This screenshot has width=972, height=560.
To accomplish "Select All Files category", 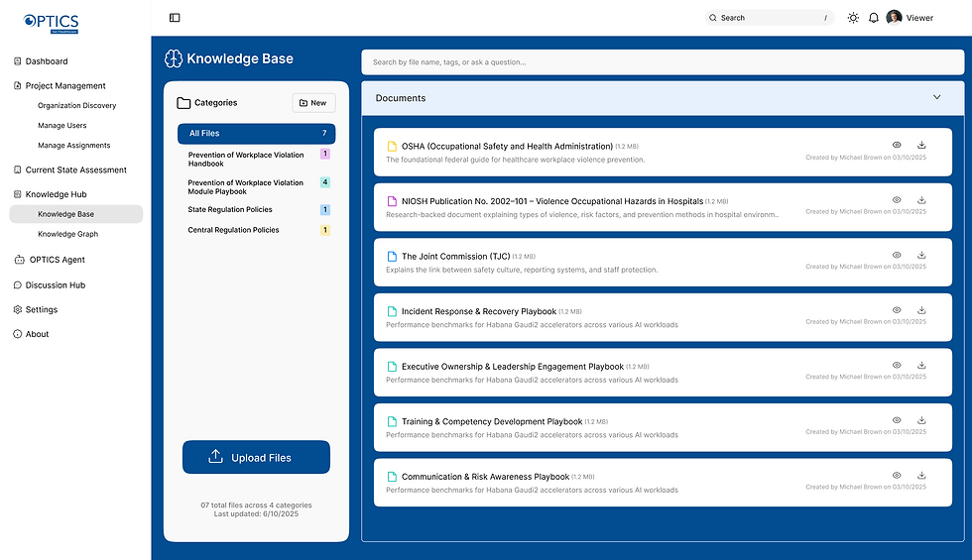I will (256, 134).
